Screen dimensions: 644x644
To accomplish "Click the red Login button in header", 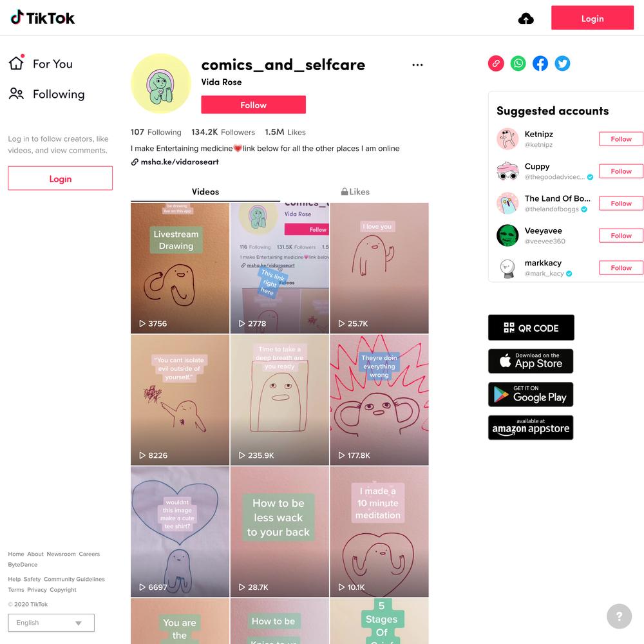I will point(592,18).
